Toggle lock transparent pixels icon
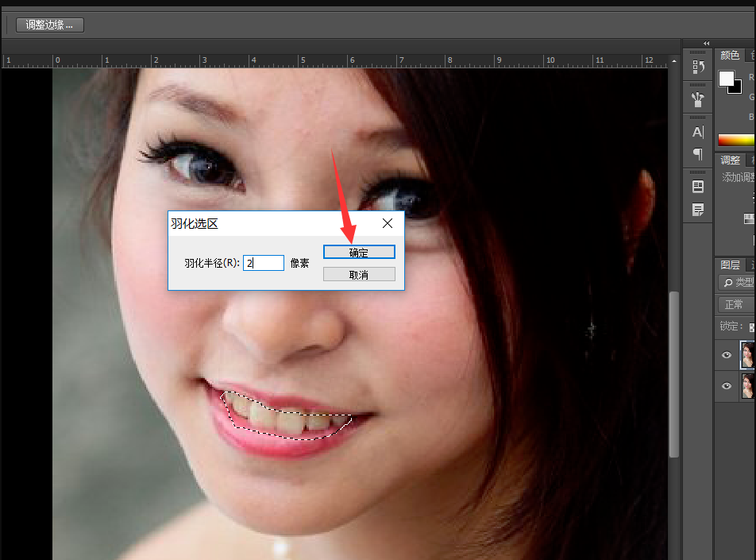This screenshot has width=756, height=560. click(751, 326)
